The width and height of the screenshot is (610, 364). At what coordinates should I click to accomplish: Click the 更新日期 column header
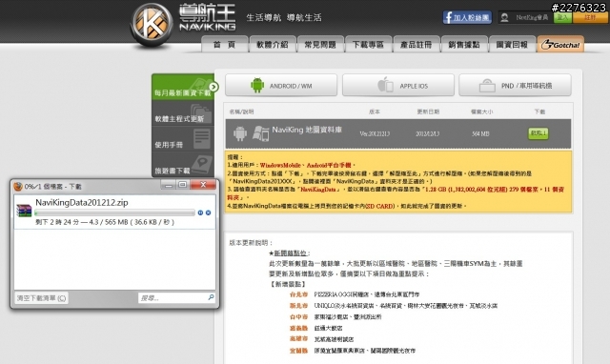pyautogui.click(x=428, y=111)
